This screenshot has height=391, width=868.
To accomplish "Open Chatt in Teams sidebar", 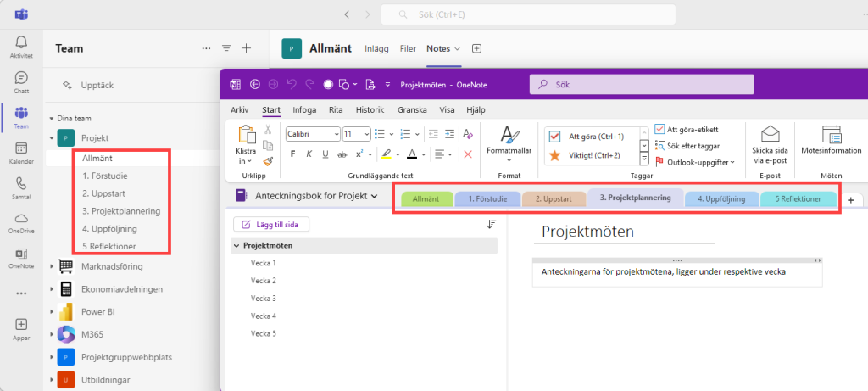I will [x=21, y=82].
